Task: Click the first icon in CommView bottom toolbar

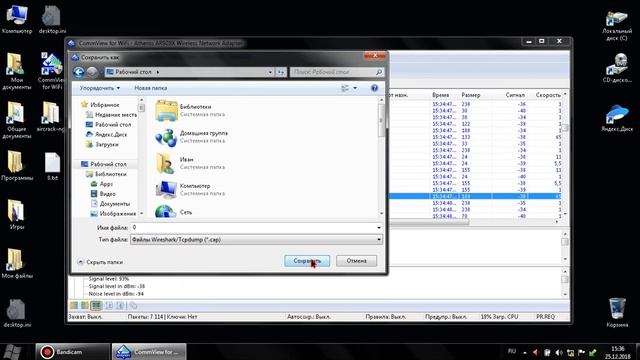Action: tap(74, 305)
